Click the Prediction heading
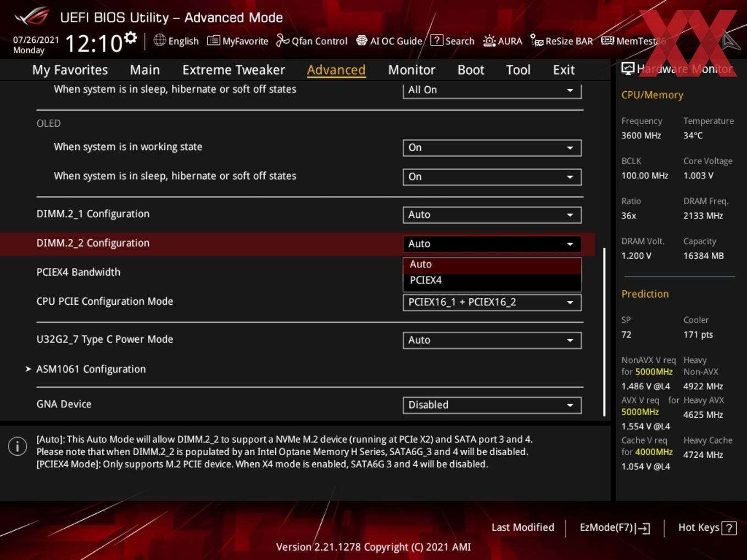This screenshot has width=747, height=560. [x=645, y=294]
